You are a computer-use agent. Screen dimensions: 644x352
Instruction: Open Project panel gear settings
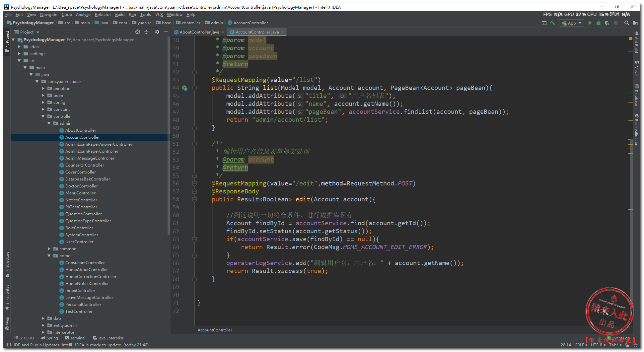(x=157, y=32)
